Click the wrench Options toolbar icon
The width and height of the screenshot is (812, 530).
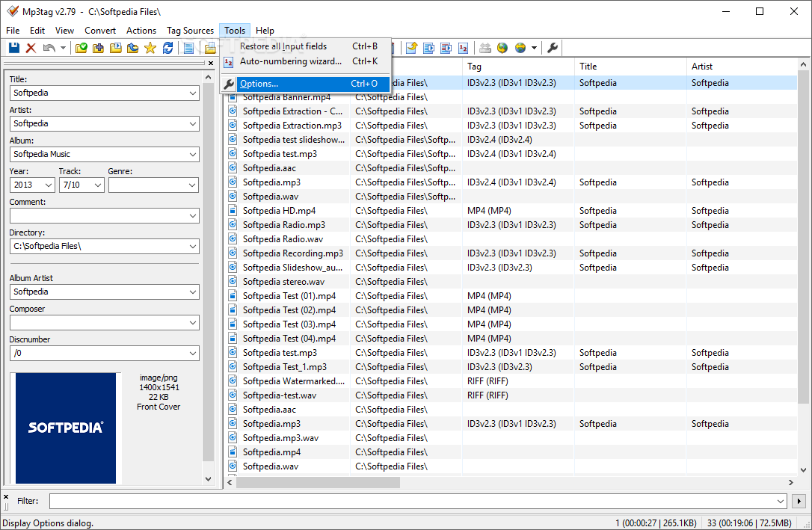click(x=553, y=48)
